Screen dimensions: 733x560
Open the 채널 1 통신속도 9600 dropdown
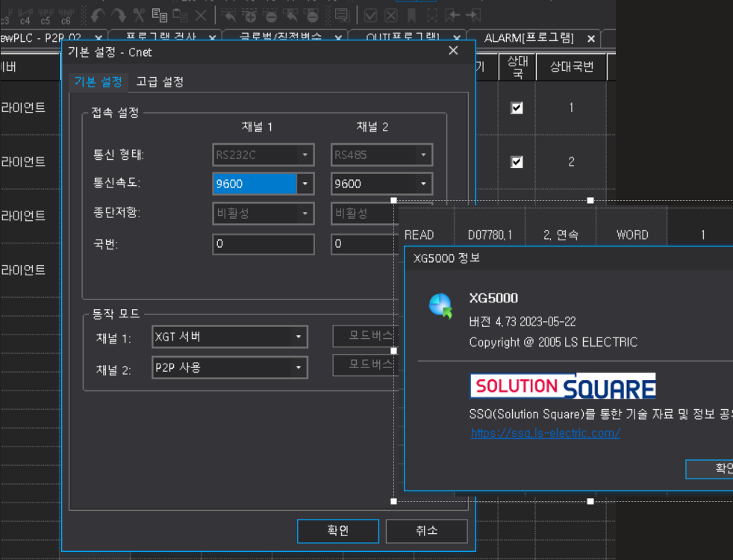point(303,183)
